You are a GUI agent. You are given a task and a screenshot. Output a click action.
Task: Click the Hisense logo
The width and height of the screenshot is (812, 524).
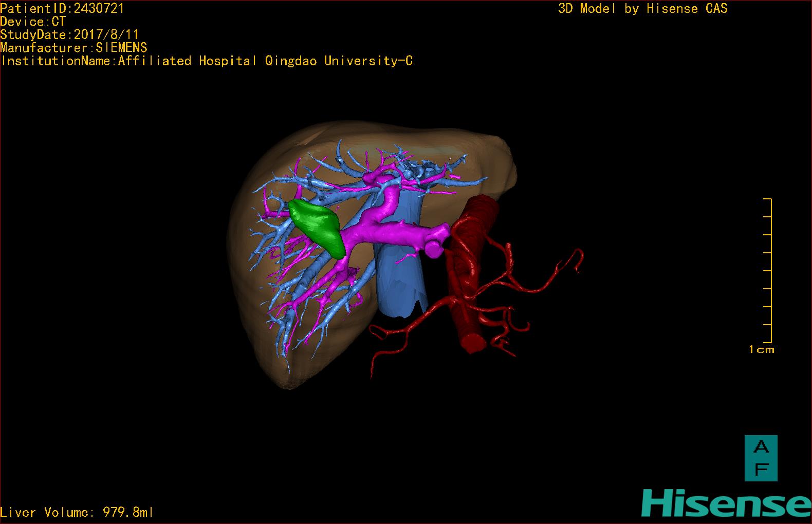726,502
